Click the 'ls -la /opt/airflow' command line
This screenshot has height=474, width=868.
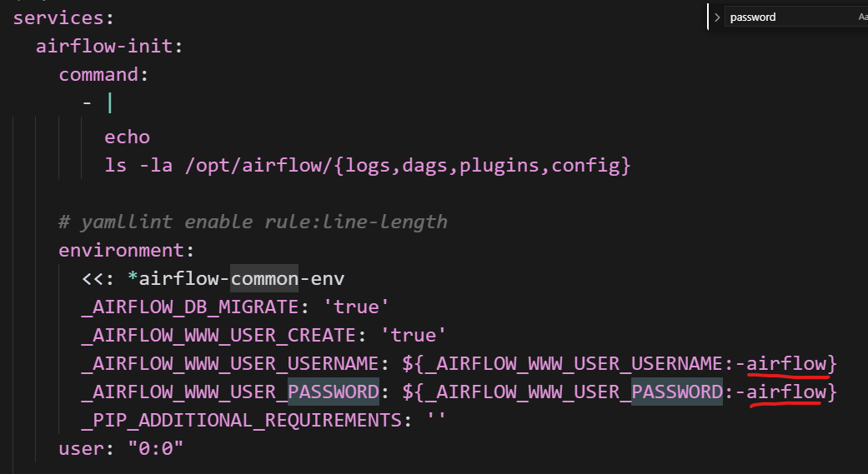[x=367, y=165]
